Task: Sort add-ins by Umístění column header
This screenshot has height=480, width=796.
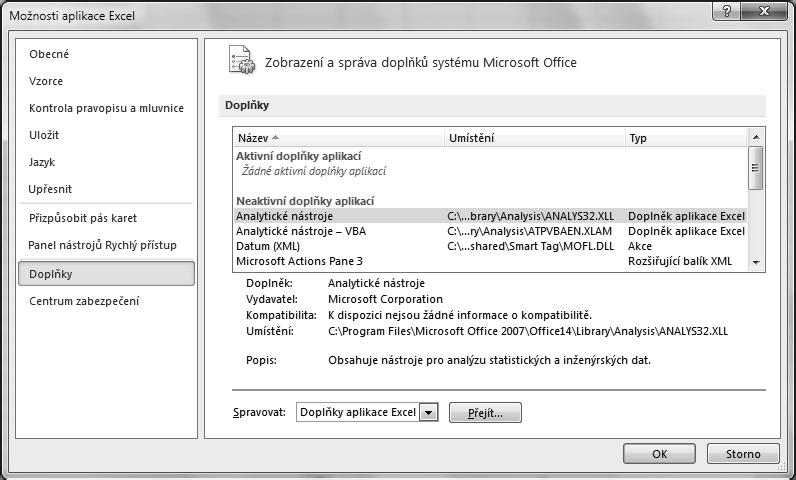Action: click(x=535, y=138)
